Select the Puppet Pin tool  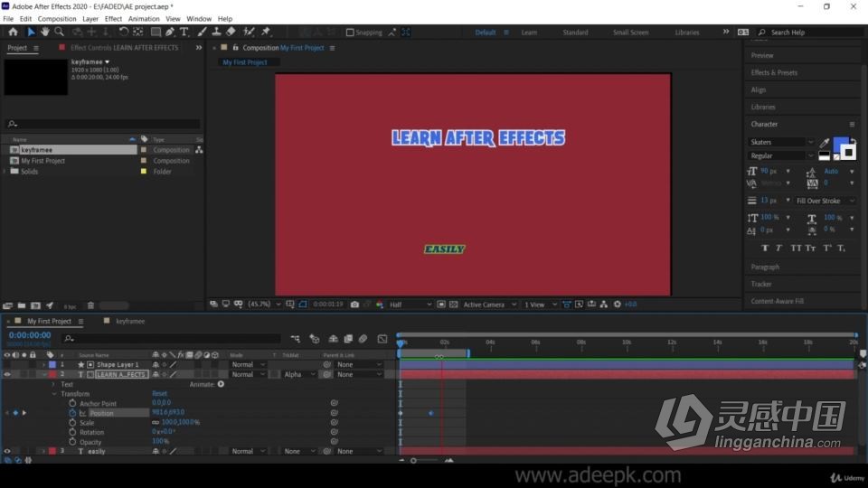click(x=266, y=33)
